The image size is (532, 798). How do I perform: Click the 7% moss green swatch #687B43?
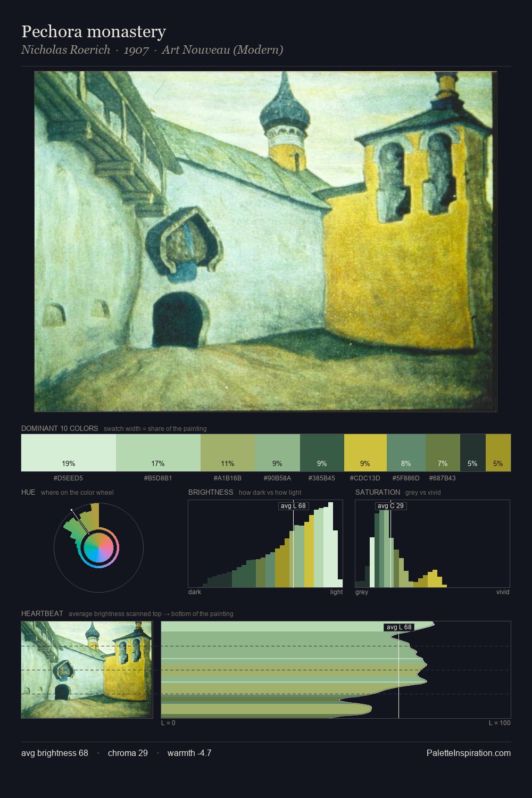click(443, 453)
